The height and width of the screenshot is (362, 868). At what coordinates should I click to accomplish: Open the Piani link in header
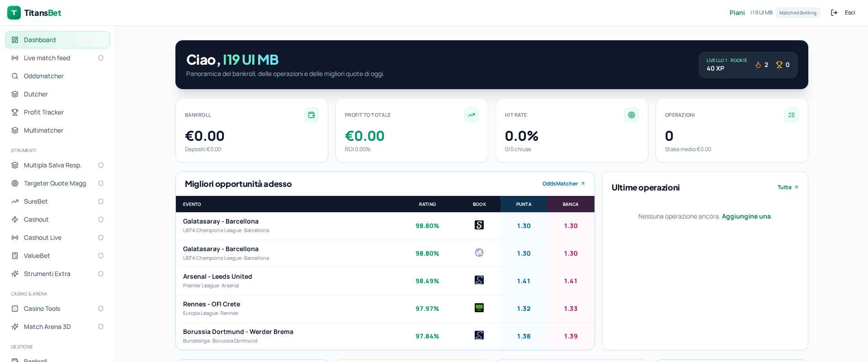click(737, 13)
